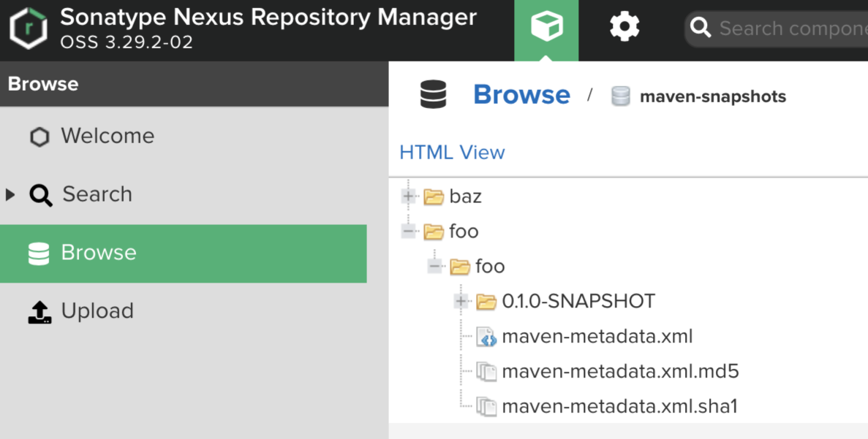The height and width of the screenshot is (439, 868).
Task: Open the HTML View link
Action: 452,153
